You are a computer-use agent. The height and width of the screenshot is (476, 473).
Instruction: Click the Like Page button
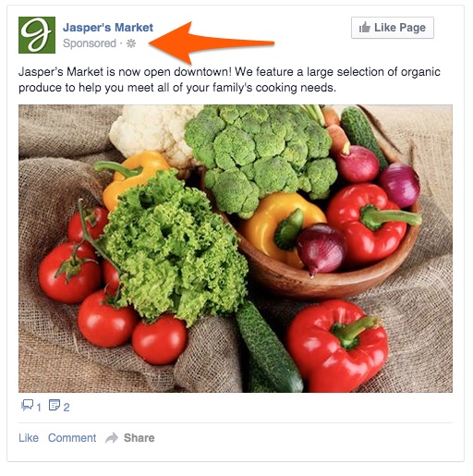click(x=393, y=28)
